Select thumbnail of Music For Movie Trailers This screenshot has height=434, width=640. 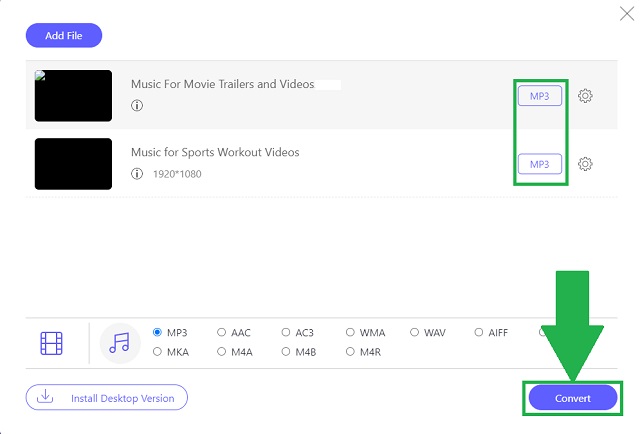pos(73,96)
